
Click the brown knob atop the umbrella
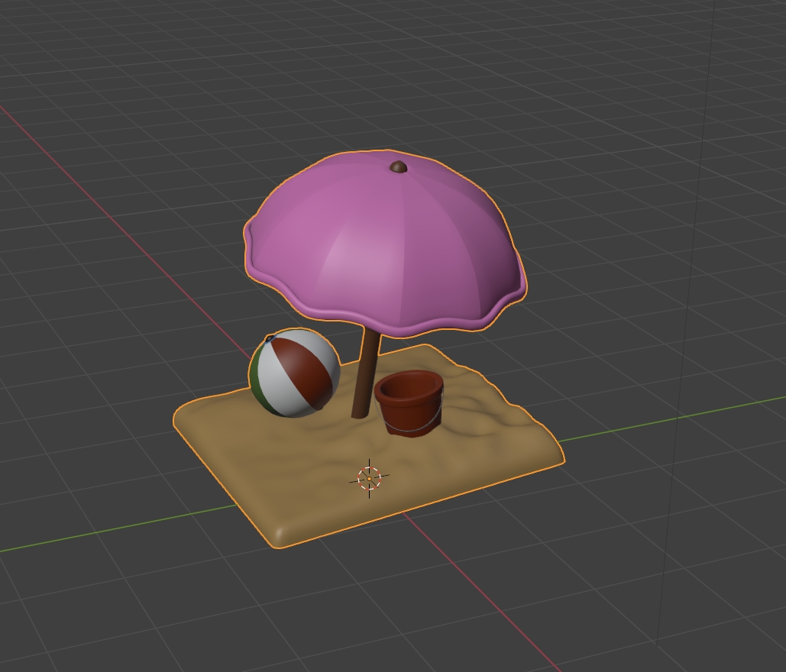[x=399, y=167]
